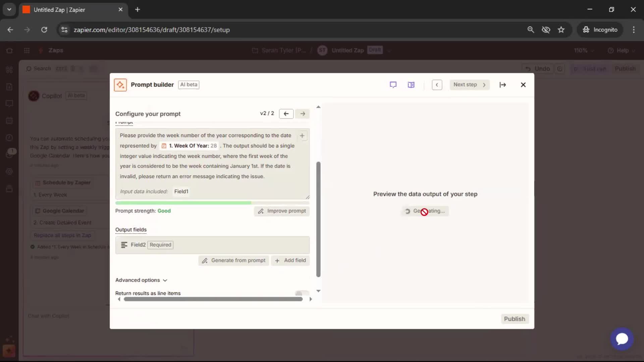Screen dimensions: 644x362
Task: Click the Output fields label
Action: [131, 230]
